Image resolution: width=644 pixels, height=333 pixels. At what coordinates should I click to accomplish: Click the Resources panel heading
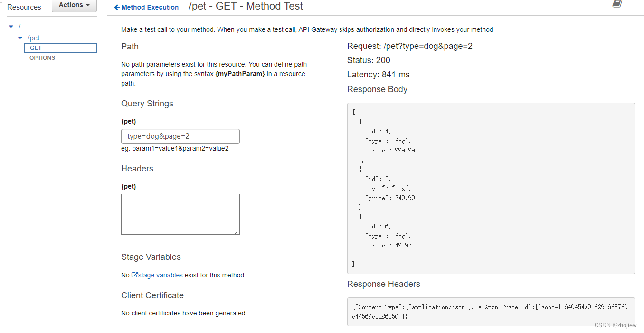24,7
